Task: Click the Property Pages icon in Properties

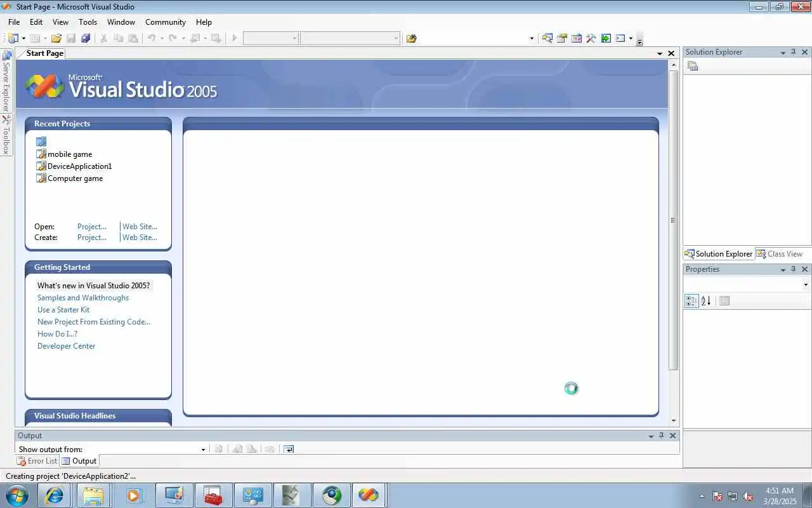Action: [724, 301]
